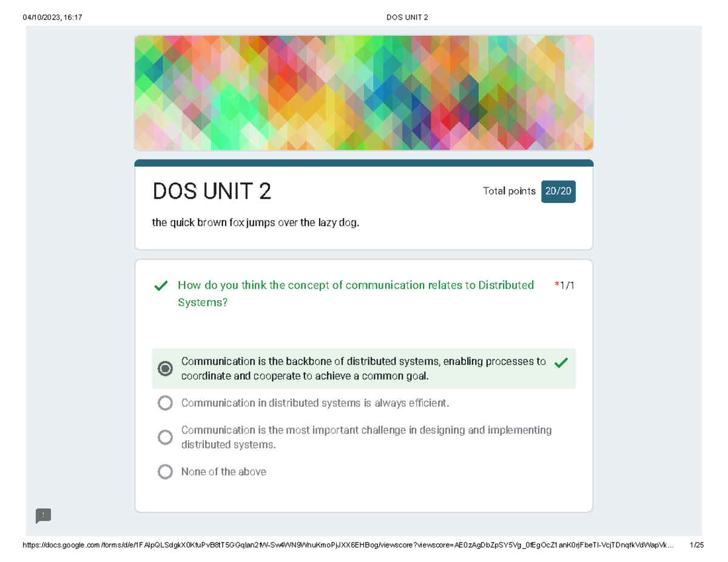728x562 pixels.
Task: Click the green checkmark marking the correct answer
Action: pos(561,362)
